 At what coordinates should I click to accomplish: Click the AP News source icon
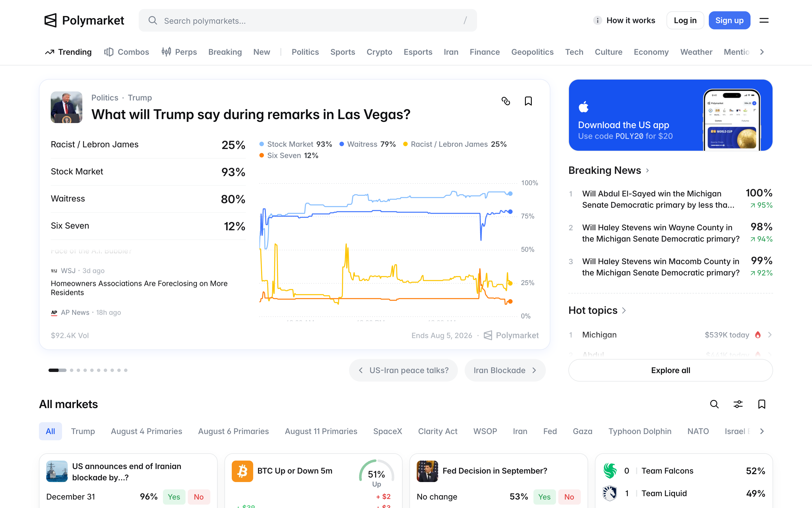tap(54, 312)
